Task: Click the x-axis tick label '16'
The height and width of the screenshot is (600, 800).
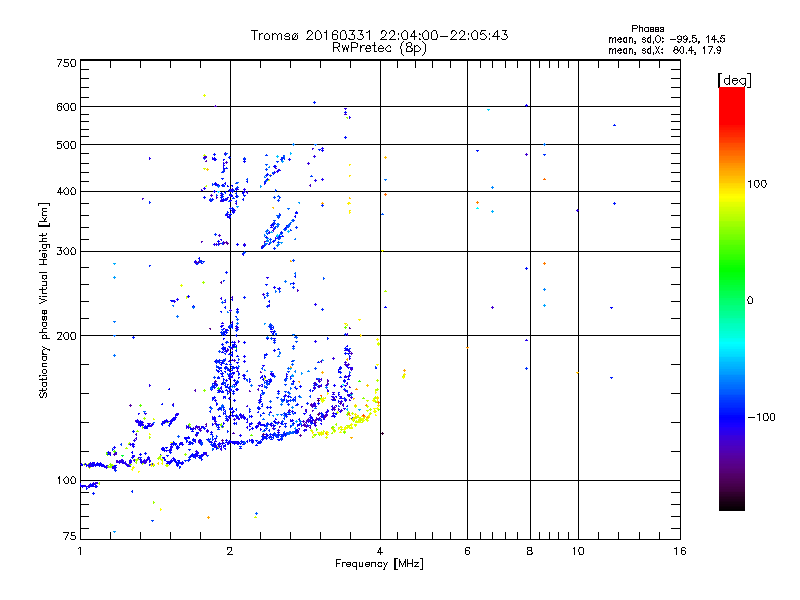Action: pyautogui.click(x=680, y=551)
